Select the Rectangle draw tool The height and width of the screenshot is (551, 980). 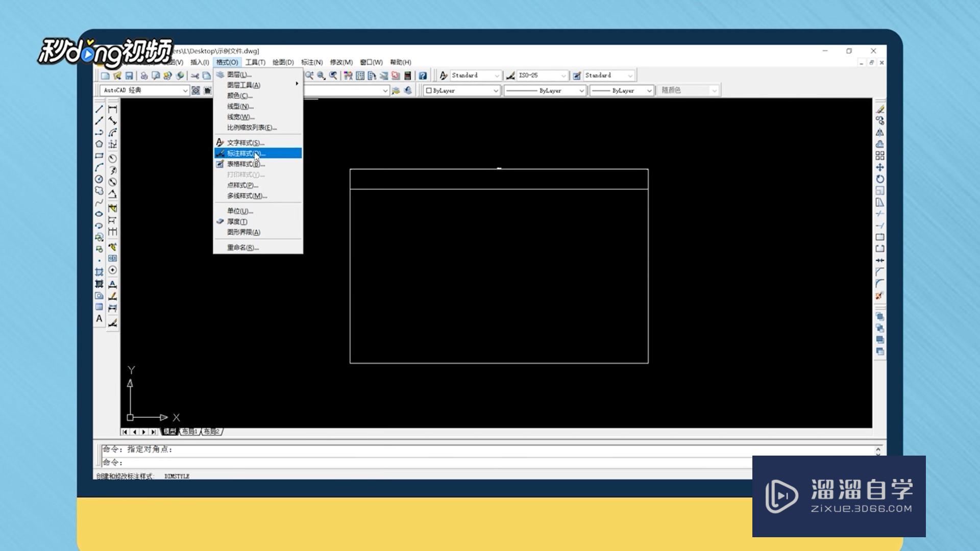pos(99,156)
